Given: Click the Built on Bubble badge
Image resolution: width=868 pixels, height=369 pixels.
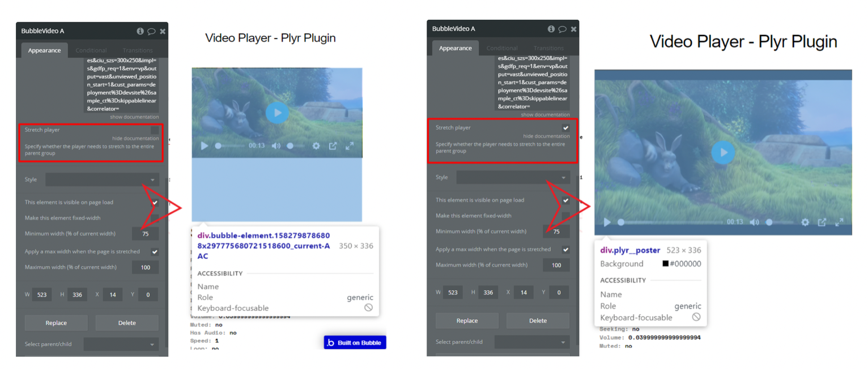Looking at the screenshot, I should point(355,342).
